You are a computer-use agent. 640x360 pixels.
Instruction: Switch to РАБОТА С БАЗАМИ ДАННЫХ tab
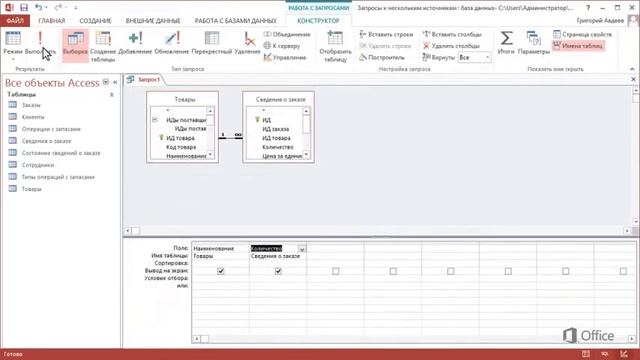[235, 20]
